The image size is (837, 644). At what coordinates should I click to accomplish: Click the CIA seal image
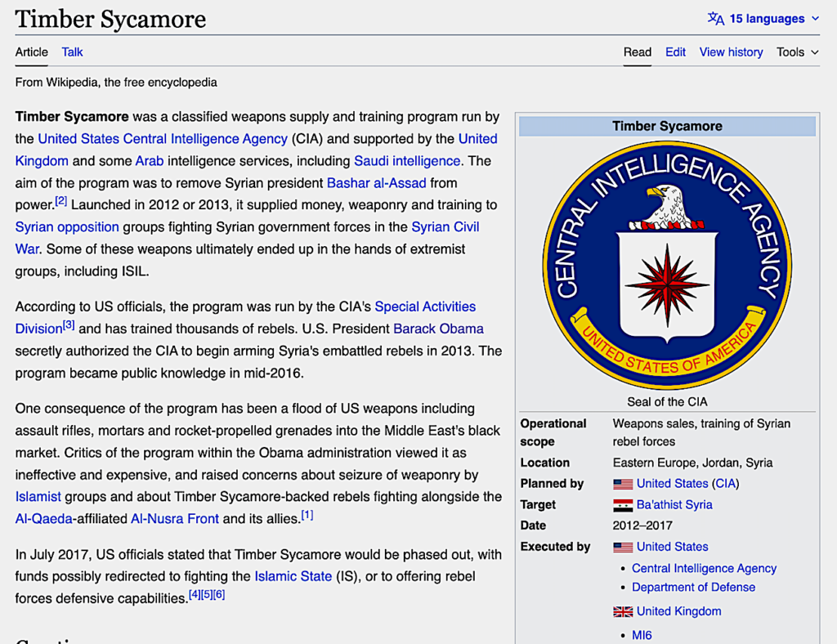(667, 265)
